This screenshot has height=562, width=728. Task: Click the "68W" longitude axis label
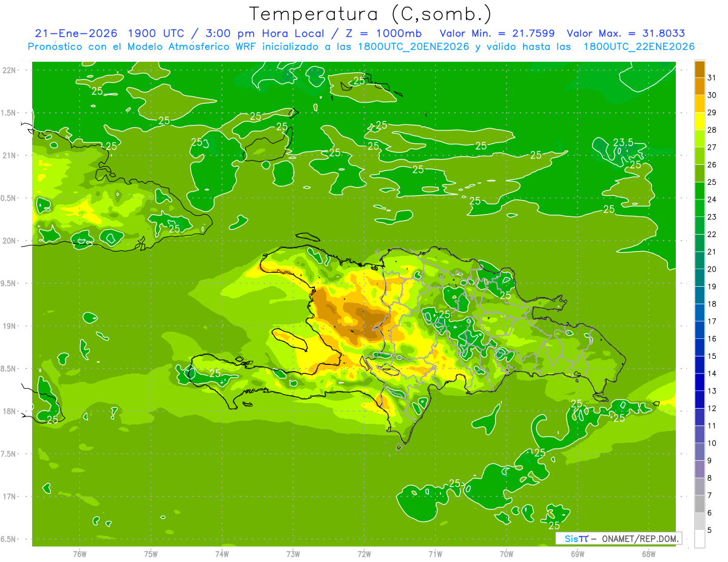649,554
